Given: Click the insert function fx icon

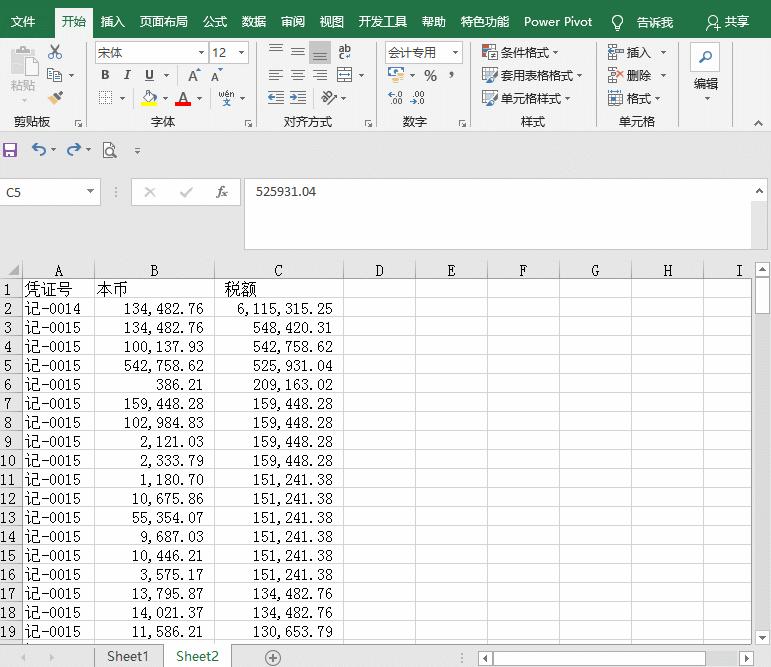Looking at the screenshot, I should [222, 192].
